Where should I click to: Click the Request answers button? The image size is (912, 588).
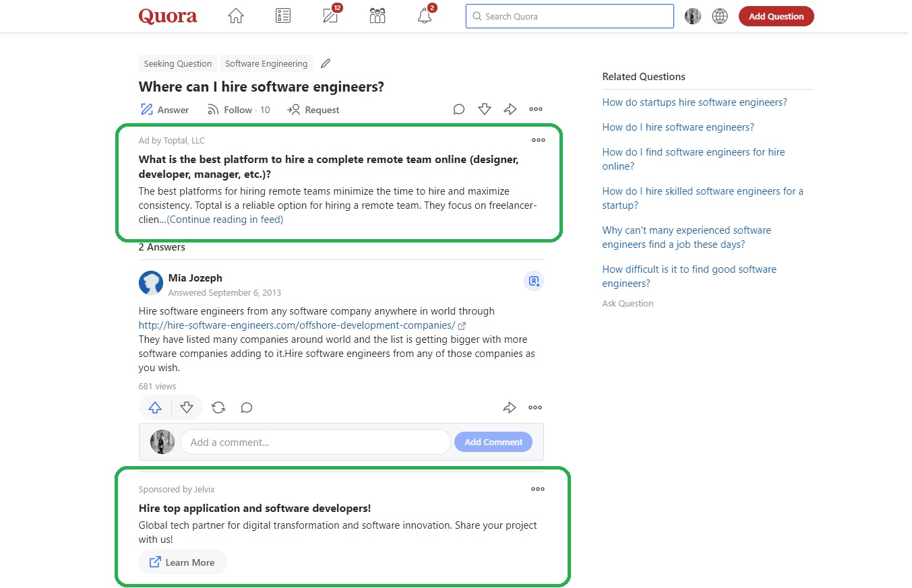point(313,110)
